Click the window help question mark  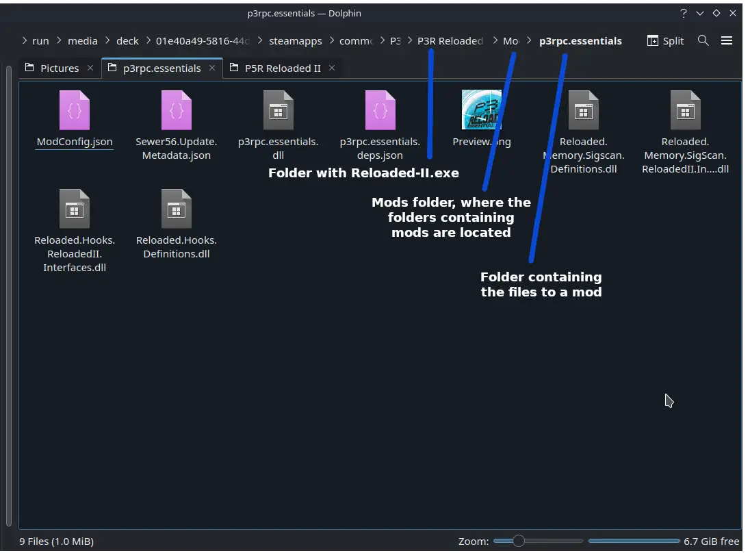click(x=684, y=13)
